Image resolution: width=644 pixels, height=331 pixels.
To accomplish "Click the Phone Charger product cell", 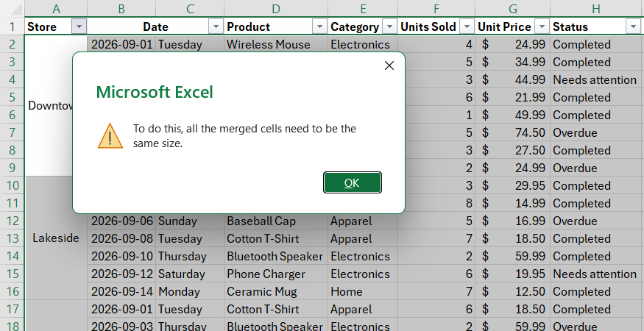I will [x=276, y=274].
